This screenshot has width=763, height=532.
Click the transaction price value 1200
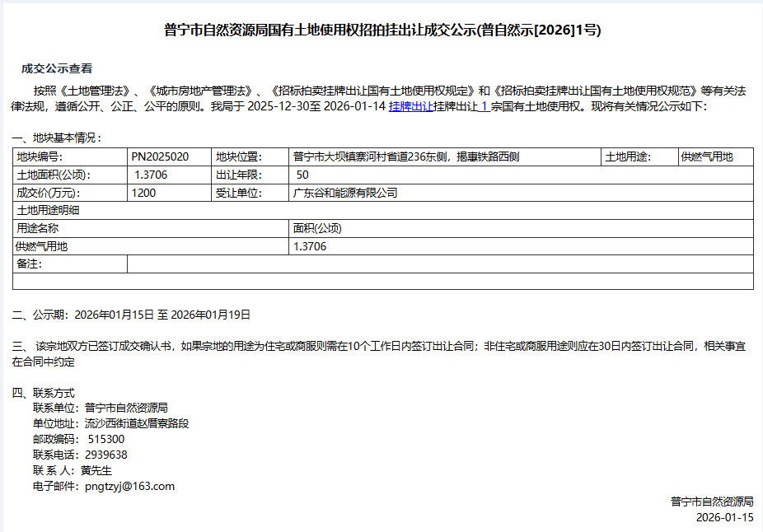(x=143, y=193)
